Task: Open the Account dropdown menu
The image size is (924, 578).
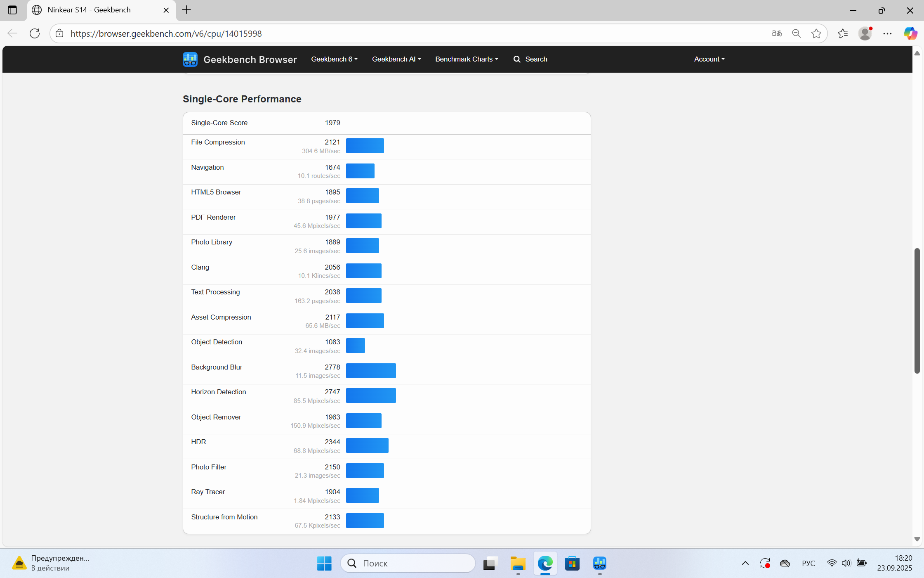Action: coord(709,59)
